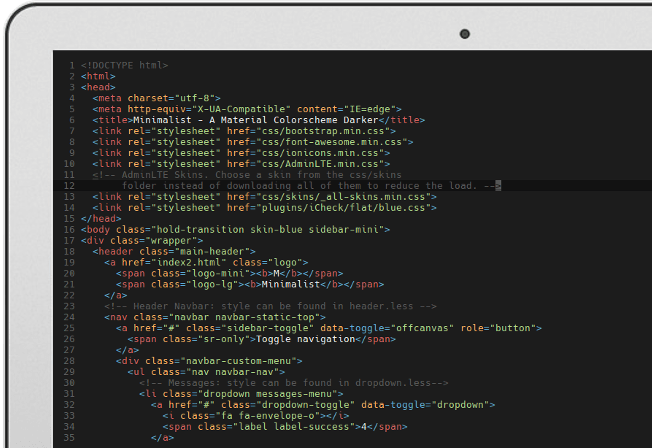Click the closing </head> tag
652x448 pixels.
[x=101, y=218]
